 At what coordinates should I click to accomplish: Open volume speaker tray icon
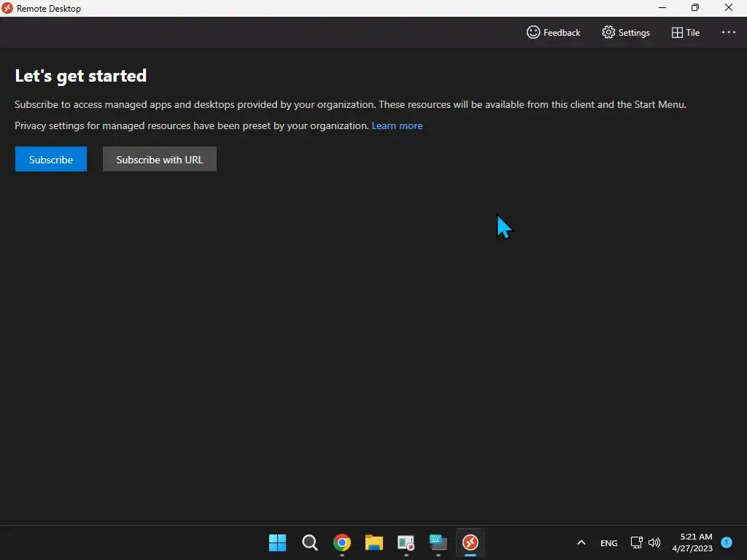click(654, 542)
